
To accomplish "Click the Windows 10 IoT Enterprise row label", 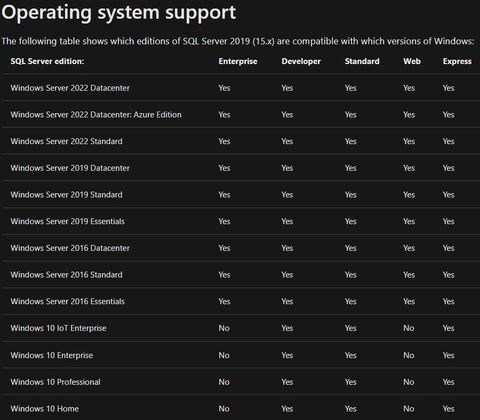I will click(x=58, y=328).
